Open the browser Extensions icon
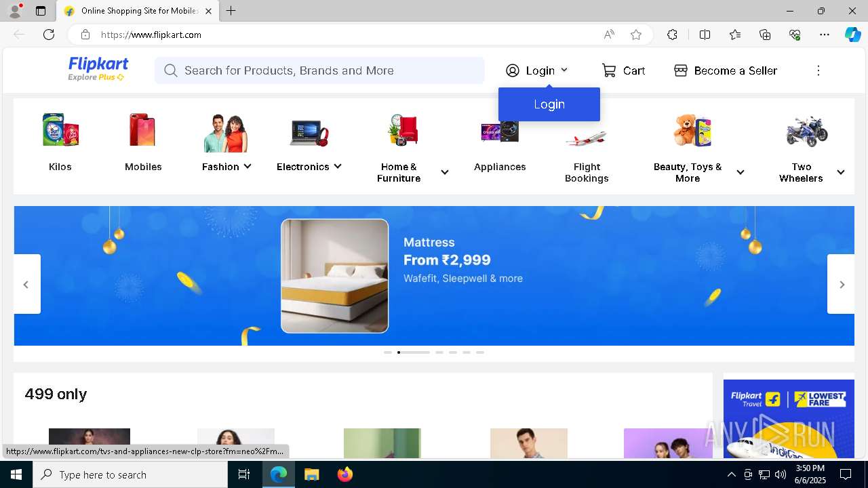The width and height of the screenshot is (868, 488). 672,35
